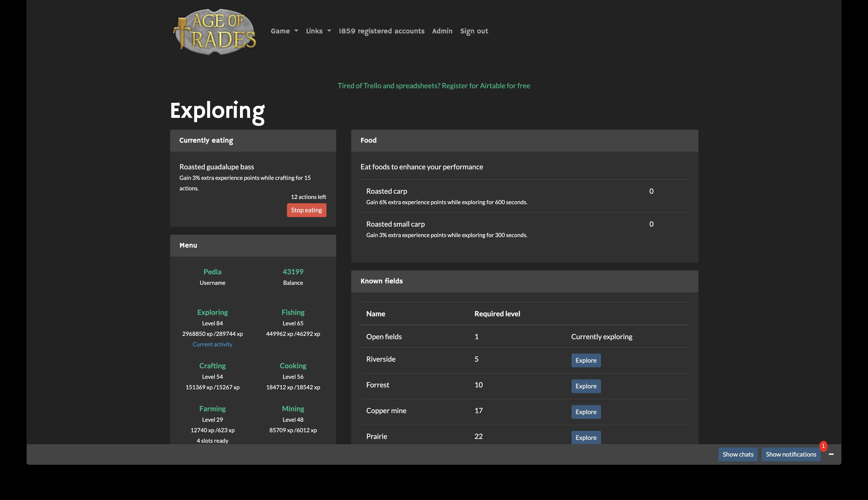Click the Airtable advertisement link
868x500 pixels.
pyautogui.click(x=434, y=85)
